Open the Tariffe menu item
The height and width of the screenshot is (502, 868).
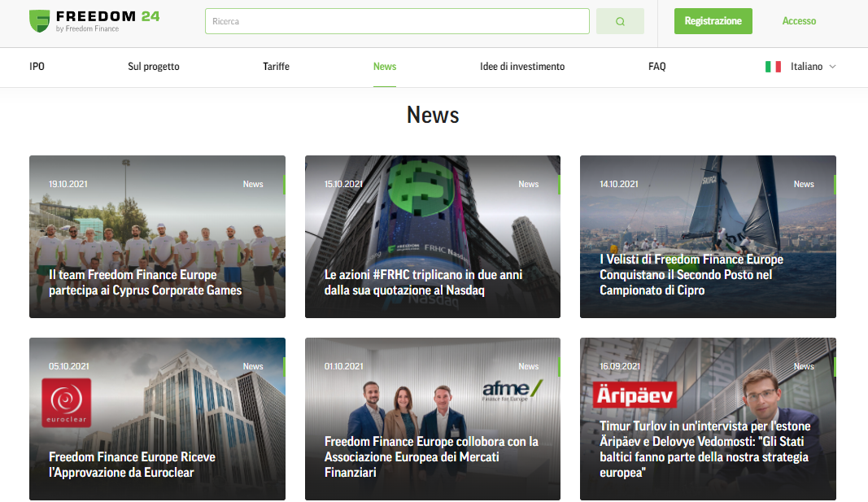[276, 67]
